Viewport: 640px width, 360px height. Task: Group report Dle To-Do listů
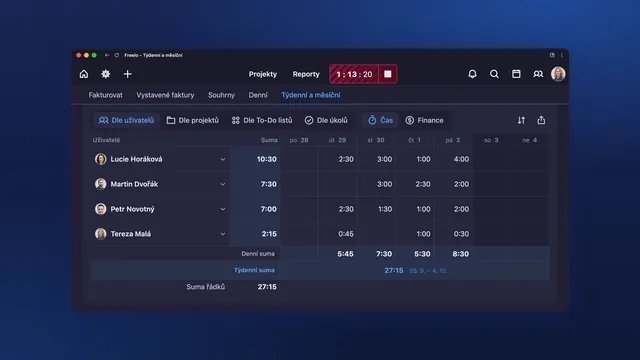coord(262,120)
